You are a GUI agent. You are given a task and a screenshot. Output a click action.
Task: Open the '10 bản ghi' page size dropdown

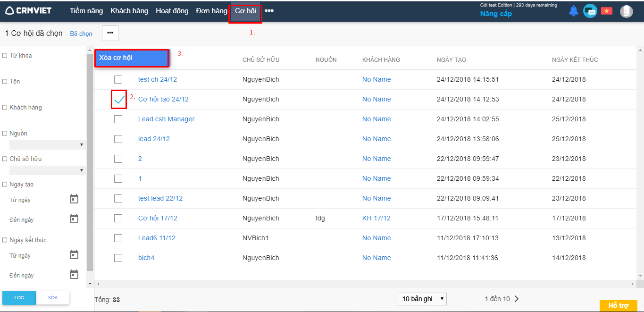point(422,299)
